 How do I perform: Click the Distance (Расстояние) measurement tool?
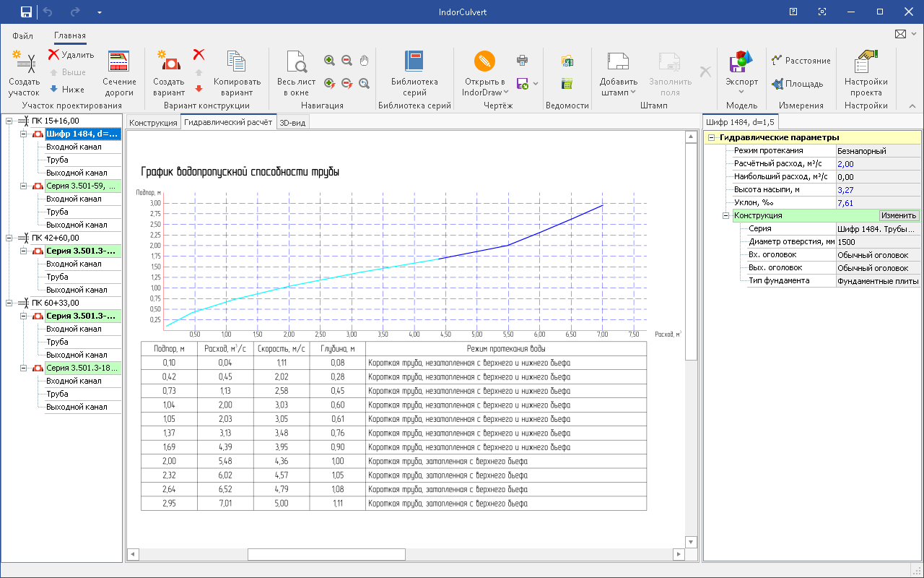(801, 61)
